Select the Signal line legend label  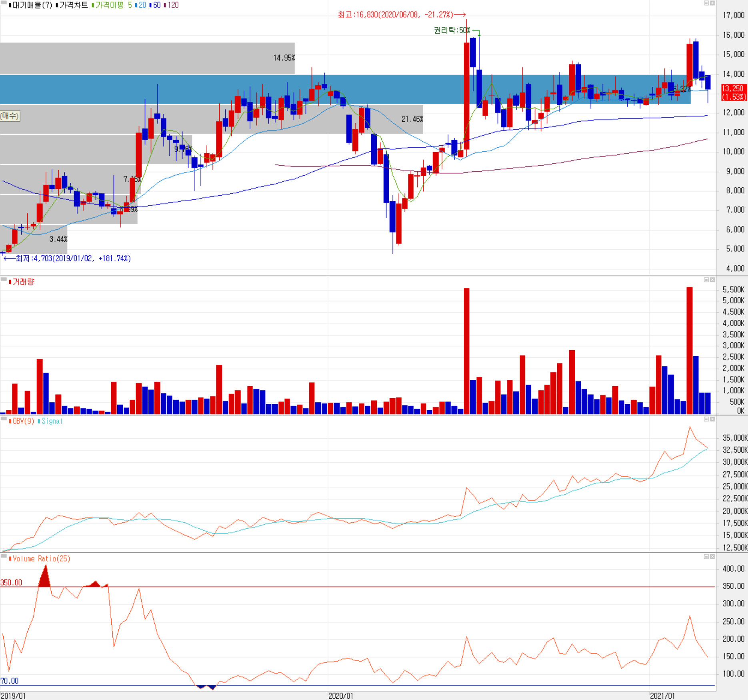(51, 421)
